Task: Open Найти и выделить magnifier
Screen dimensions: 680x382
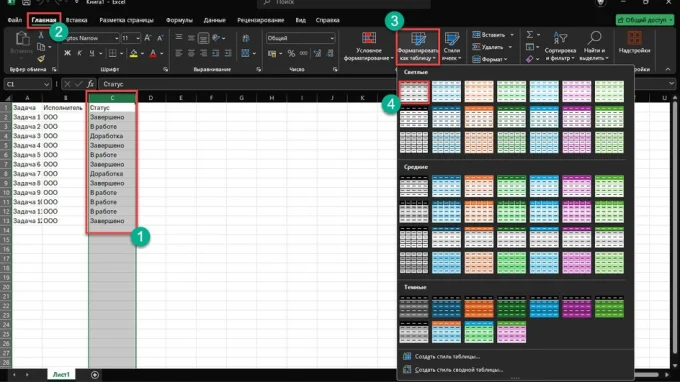Action: 594,46
